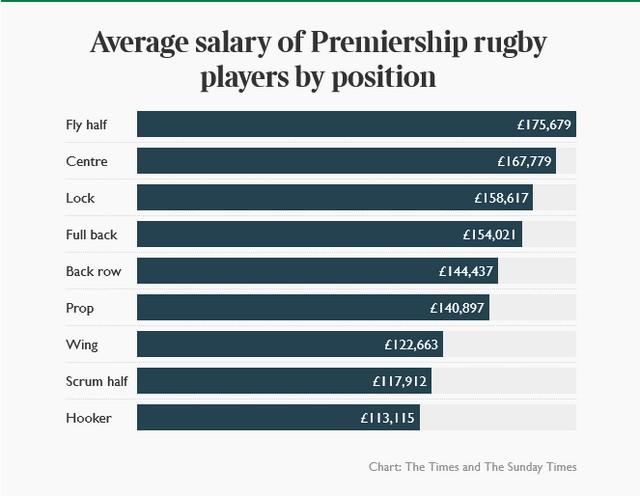Click the £144,437 salary value
640x496 pixels.
(x=466, y=271)
